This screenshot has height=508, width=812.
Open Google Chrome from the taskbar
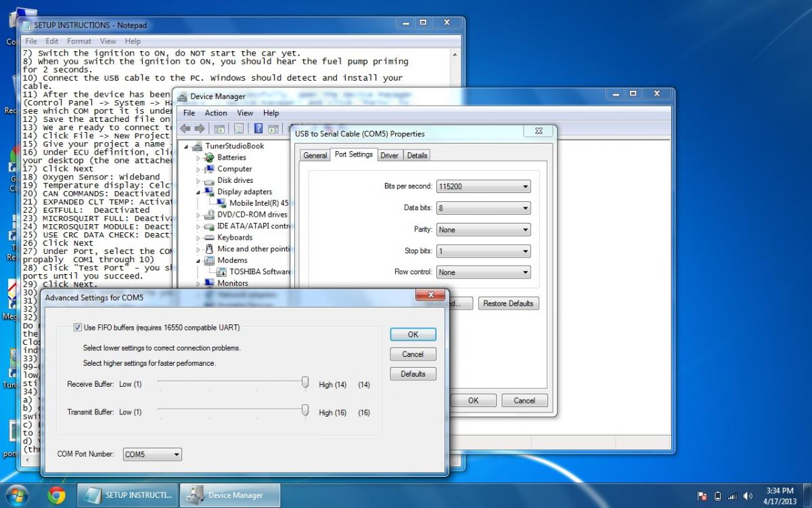tap(57, 495)
